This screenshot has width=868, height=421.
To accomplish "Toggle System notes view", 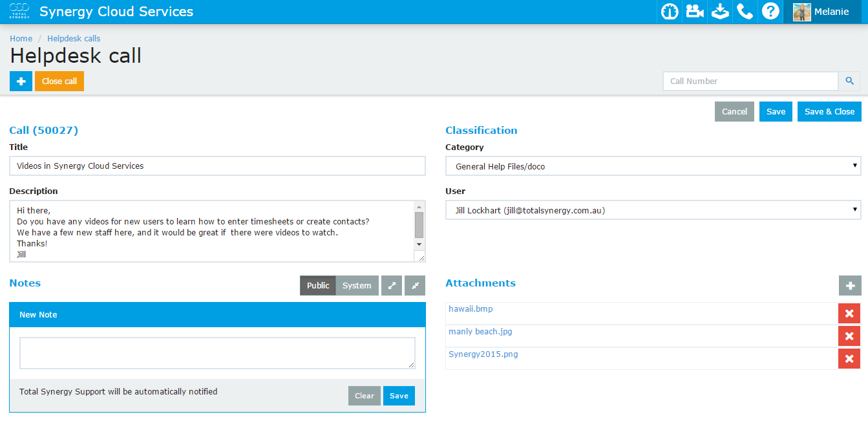I will coord(357,286).
